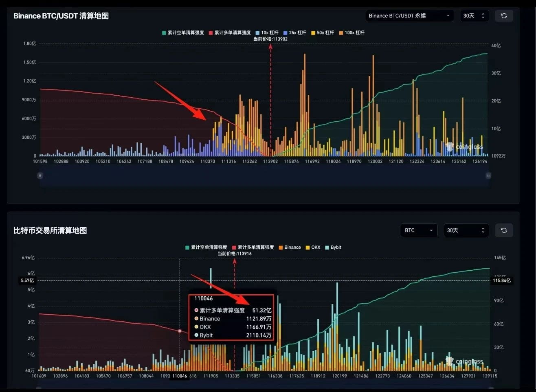
Task: Refresh the 比特币交易所清算地图 chart
Action: tap(504, 230)
